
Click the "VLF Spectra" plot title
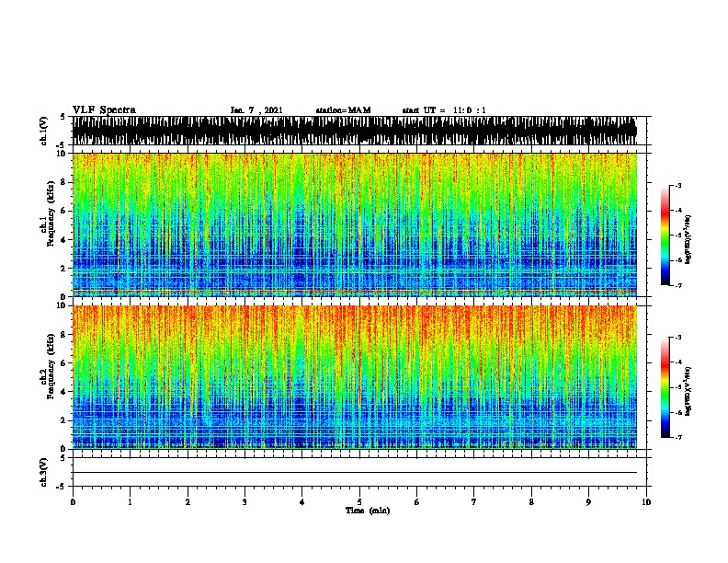(104, 110)
